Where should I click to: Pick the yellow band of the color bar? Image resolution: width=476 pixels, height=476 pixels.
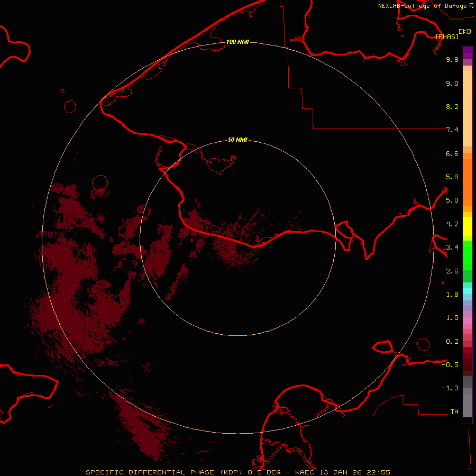coord(467,226)
